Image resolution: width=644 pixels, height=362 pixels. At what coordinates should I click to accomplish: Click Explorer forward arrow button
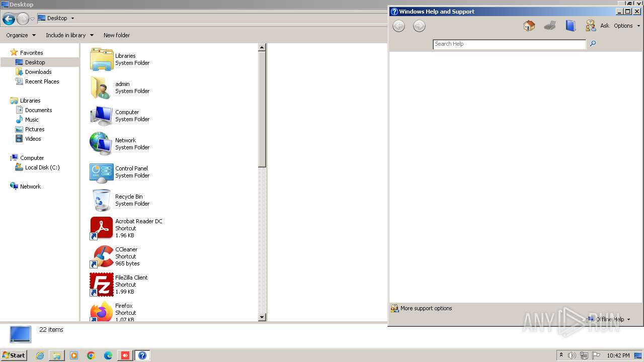click(23, 19)
